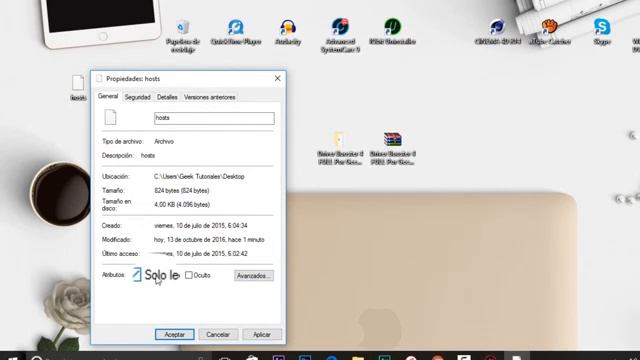This screenshot has height=360, width=640.
Task: Select the Driver Booster 3 PRO WinRAR archive
Action: pyautogui.click(x=392, y=148)
